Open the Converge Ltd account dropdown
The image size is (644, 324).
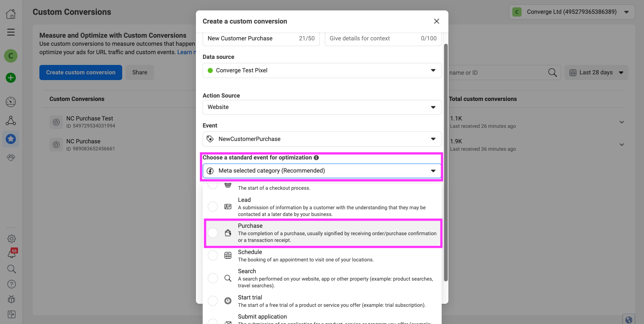tap(572, 12)
